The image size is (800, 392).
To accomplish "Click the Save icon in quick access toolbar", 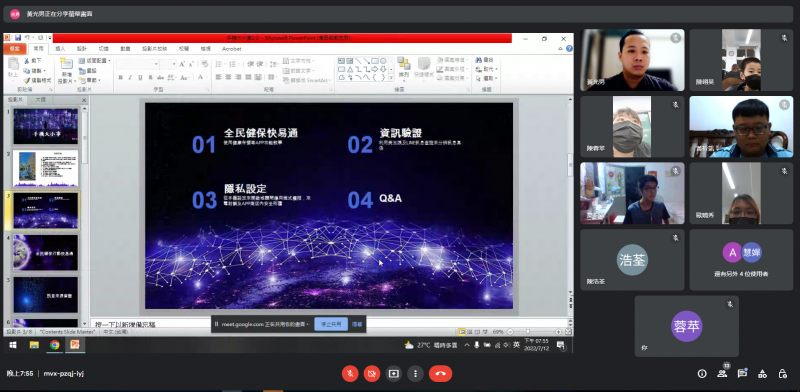I will click(18, 38).
